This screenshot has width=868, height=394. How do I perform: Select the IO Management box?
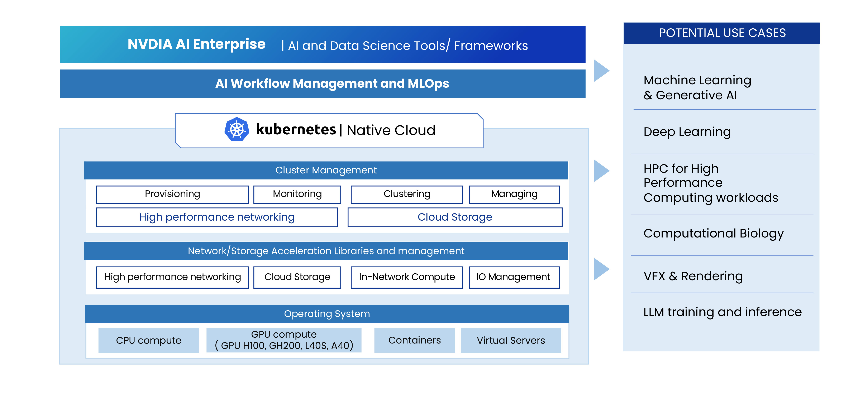(514, 277)
